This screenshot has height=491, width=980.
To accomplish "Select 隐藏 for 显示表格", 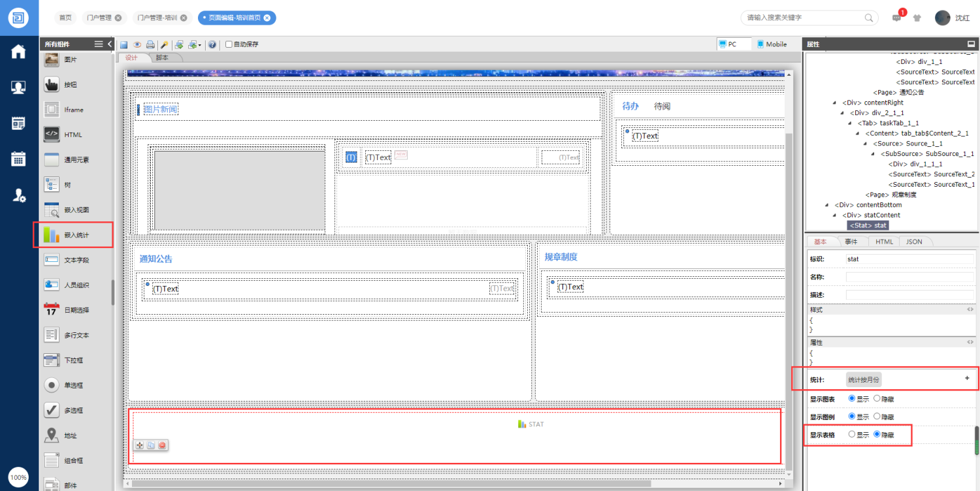I will coord(877,434).
